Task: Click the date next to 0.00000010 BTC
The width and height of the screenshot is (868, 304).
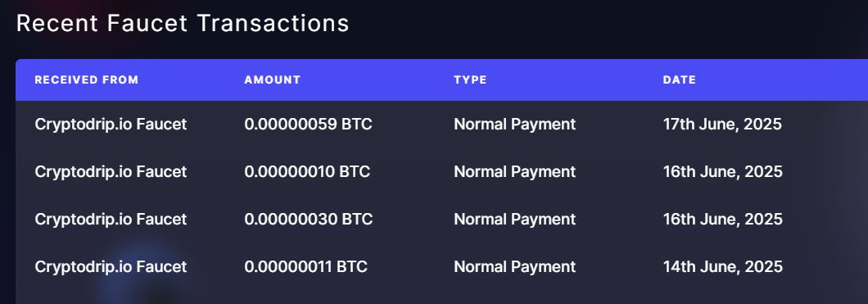Action: (723, 171)
